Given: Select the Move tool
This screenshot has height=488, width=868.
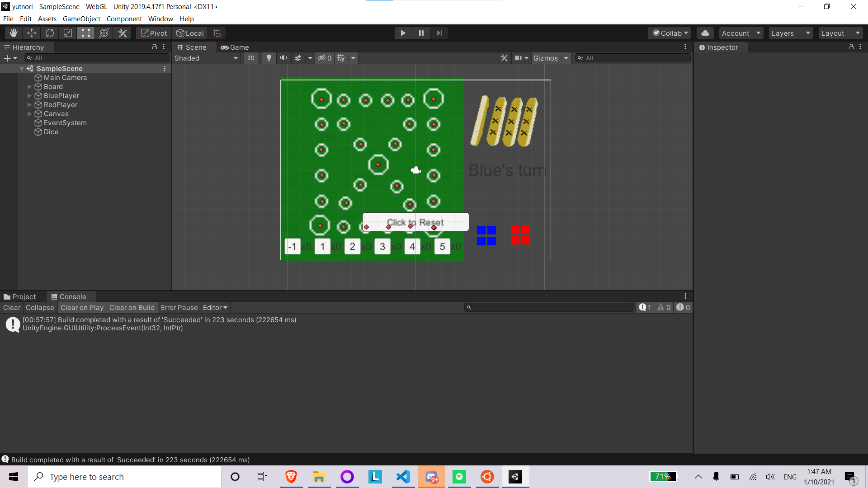Looking at the screenshot, I should (x=32, y=33).
